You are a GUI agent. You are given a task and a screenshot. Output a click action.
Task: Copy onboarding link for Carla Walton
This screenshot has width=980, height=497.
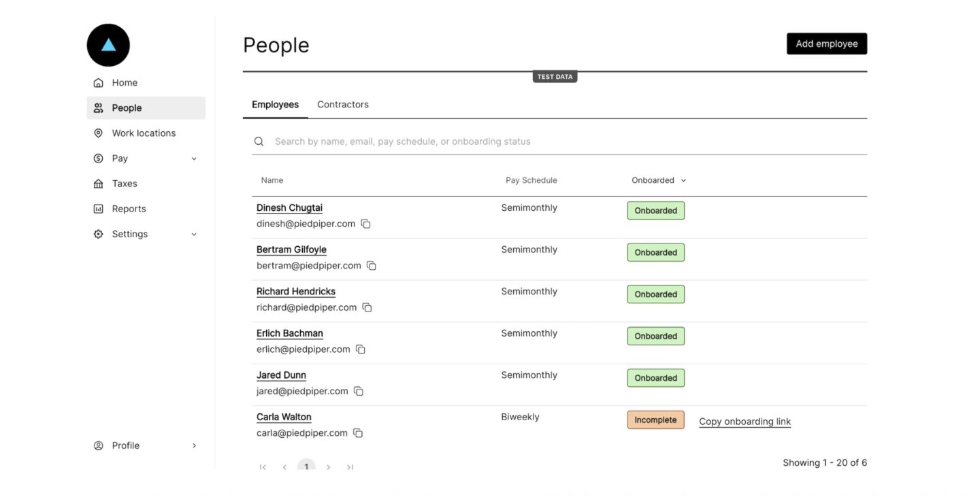(745, 422)
